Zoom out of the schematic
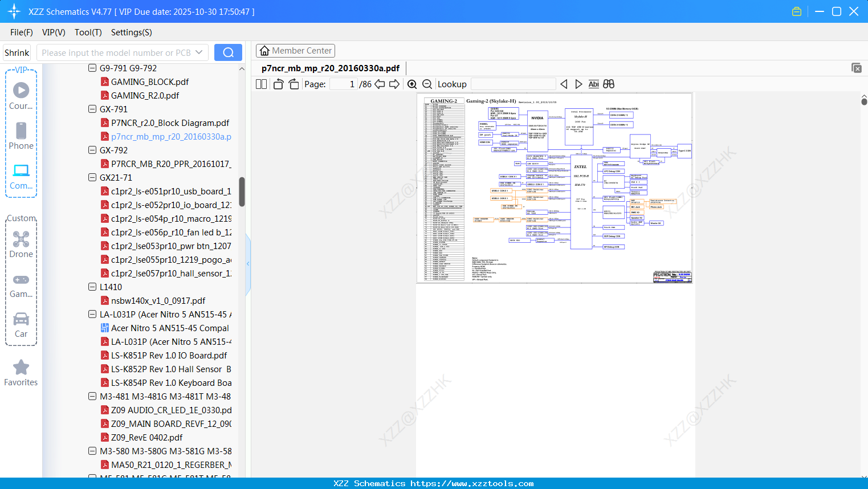Viewport: 868px width, 489px height. coord(427,84)
